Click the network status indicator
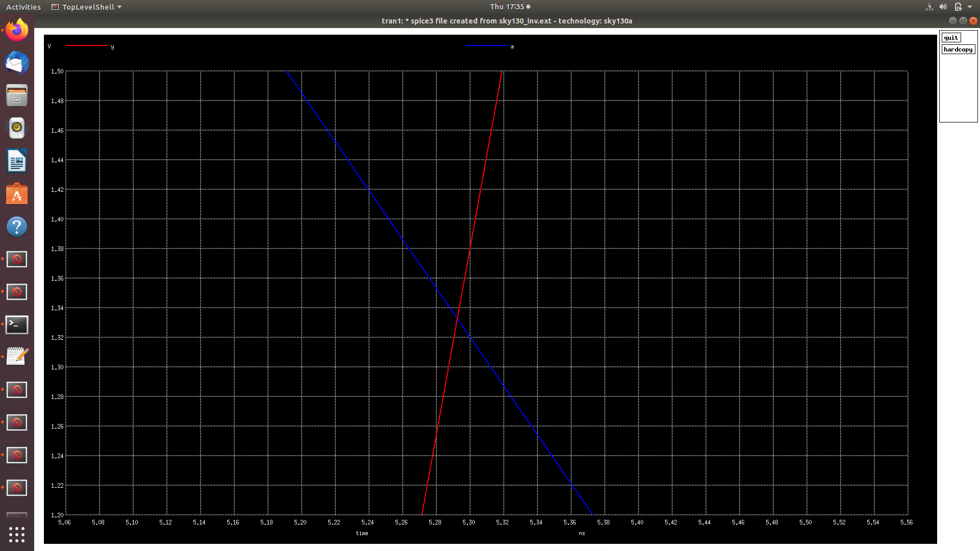 tap(929, 7)
